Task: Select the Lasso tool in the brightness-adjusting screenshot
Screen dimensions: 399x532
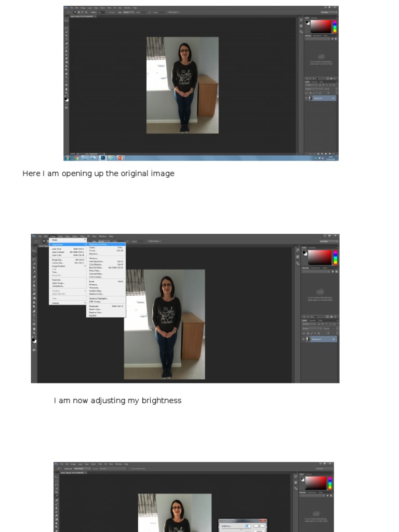Action: (34, 259)
